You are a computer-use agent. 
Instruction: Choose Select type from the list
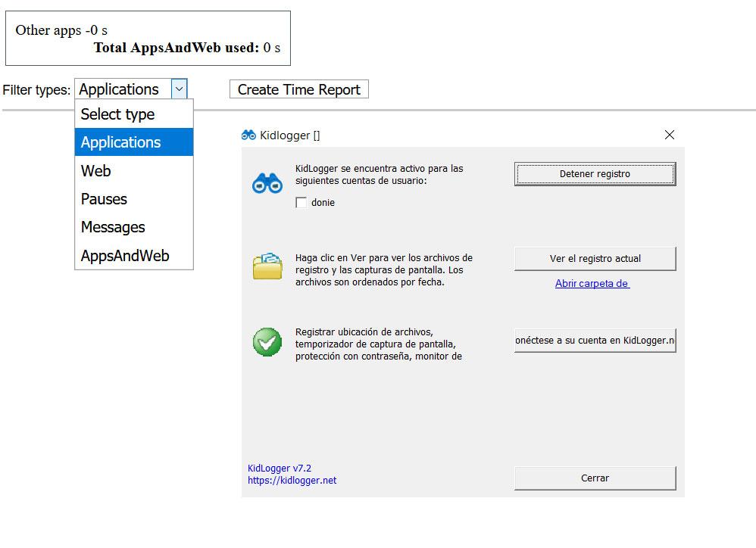point(134,114)
